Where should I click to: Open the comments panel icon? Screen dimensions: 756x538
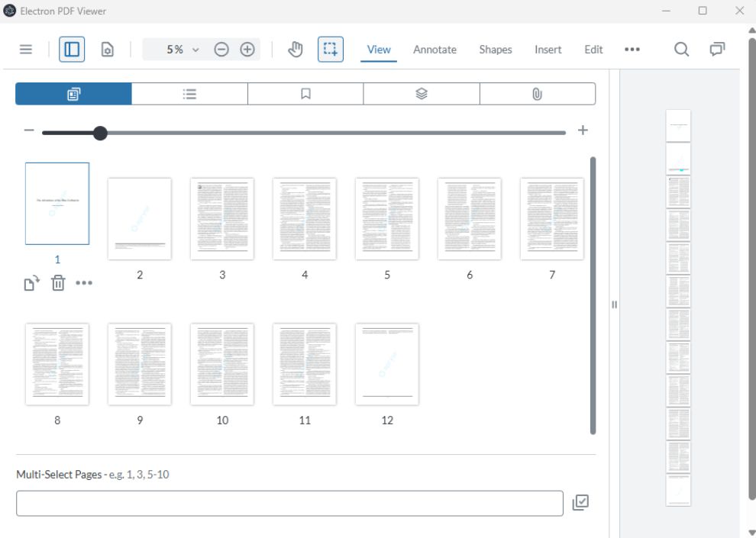click(x=717, y=49)
